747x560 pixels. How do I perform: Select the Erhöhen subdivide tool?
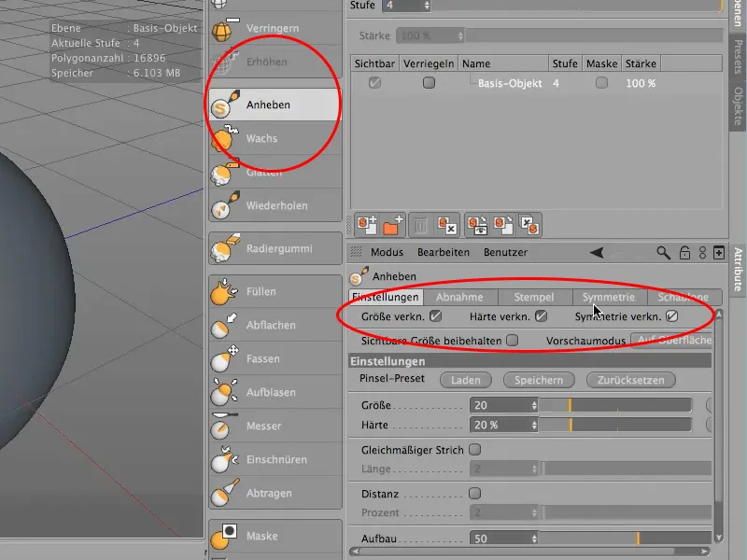(275, 62)
